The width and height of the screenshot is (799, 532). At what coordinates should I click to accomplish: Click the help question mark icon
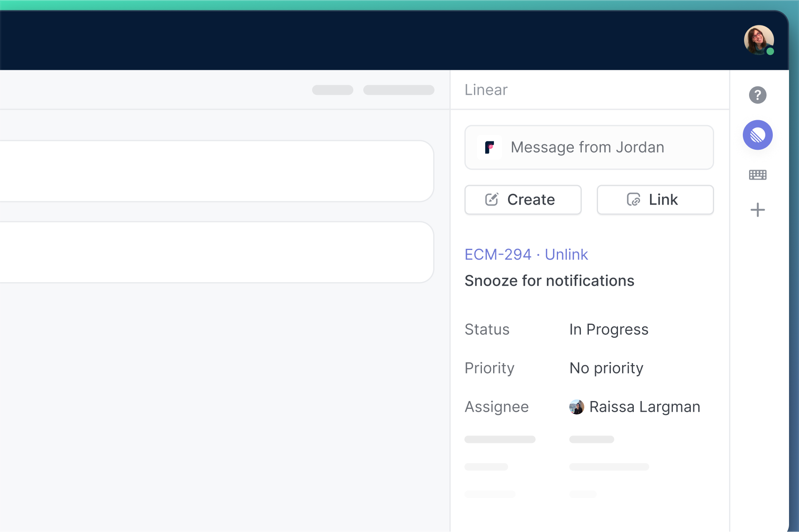(x=757, y=95)
